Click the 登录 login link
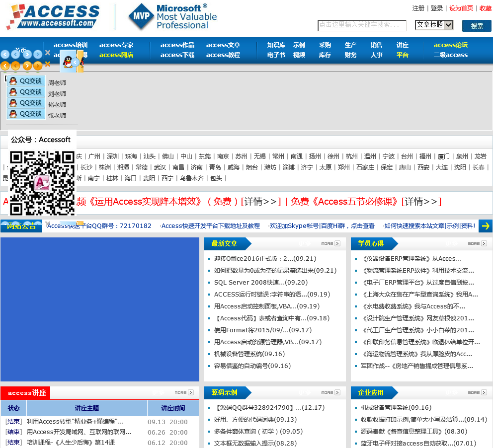493x448 pixels. [x=436, y=8]
